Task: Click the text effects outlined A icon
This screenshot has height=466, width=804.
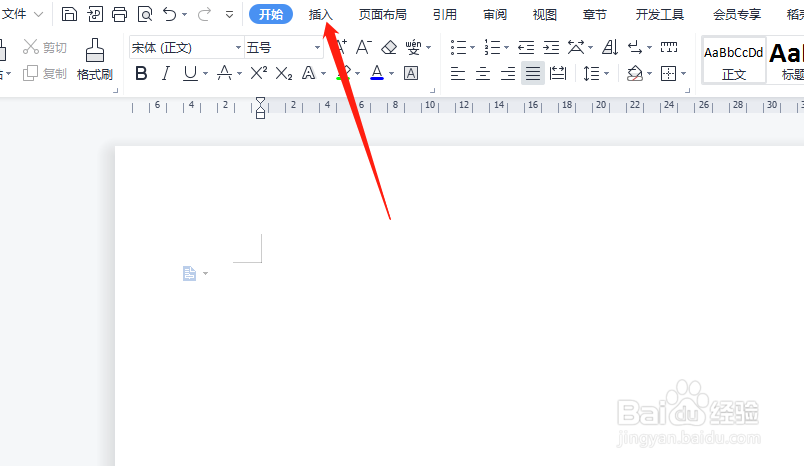Action: click(x=308, y=74)
